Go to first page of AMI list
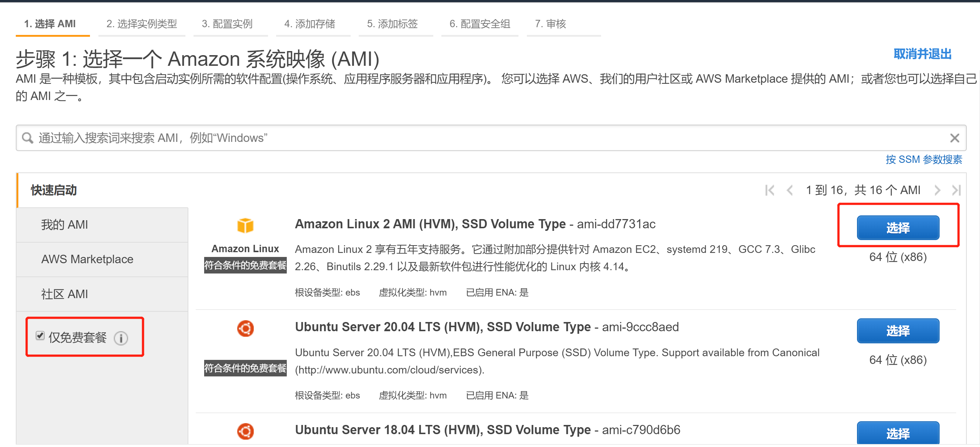 769,190
